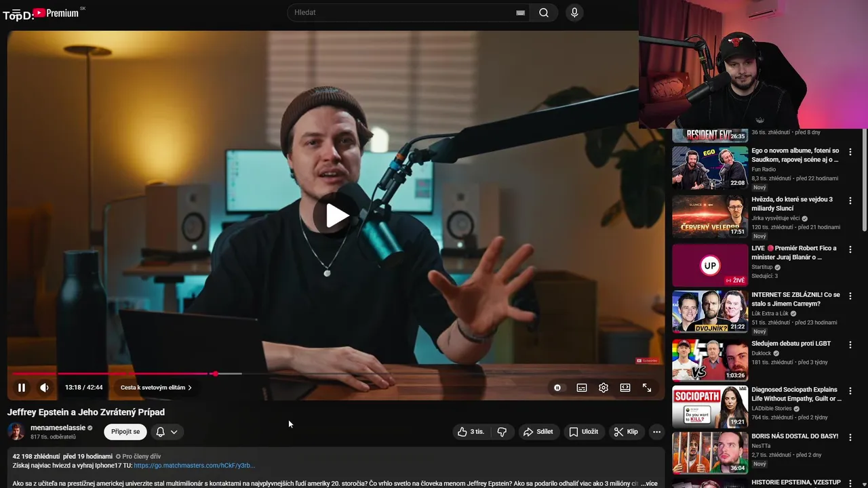Open options menu for BORIS NÁS DOSTAL

tap(850, 437)
